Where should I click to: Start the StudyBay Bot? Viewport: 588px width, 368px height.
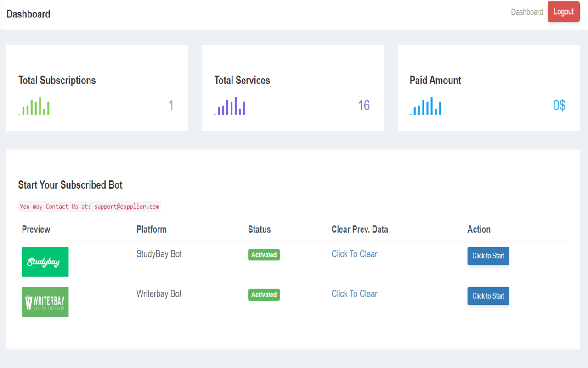[488, 256]
